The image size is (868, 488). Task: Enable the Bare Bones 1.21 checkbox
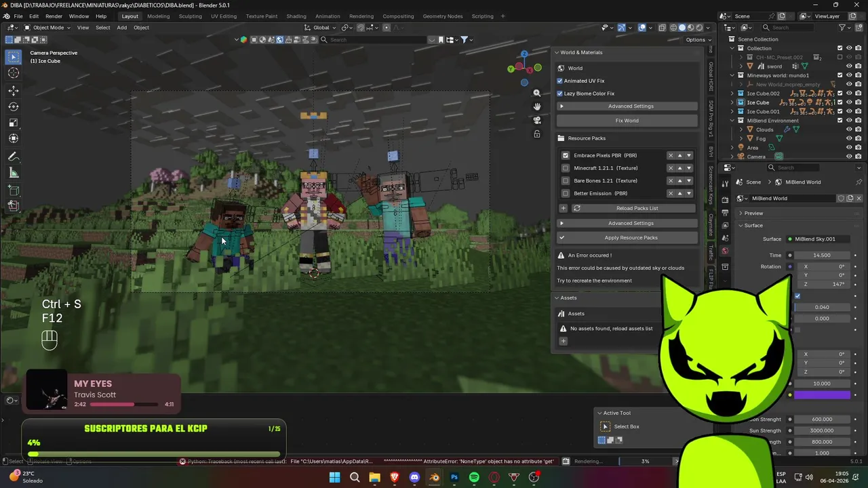(566, 181)
